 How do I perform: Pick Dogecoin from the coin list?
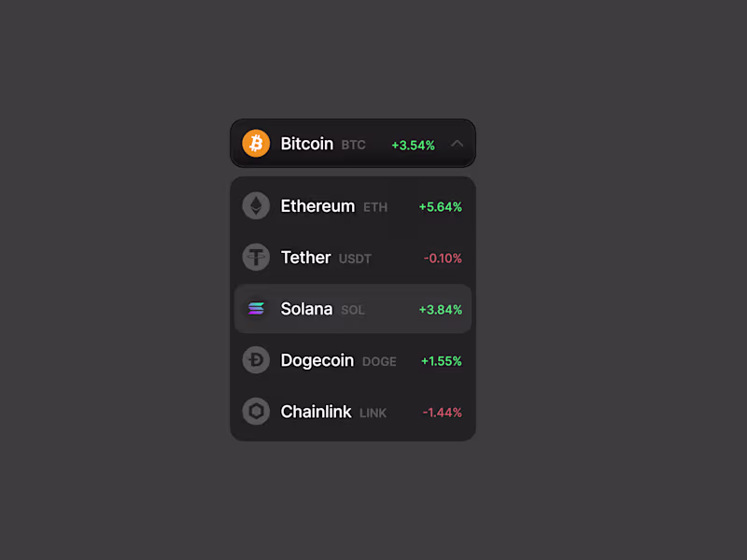point(317,360)
